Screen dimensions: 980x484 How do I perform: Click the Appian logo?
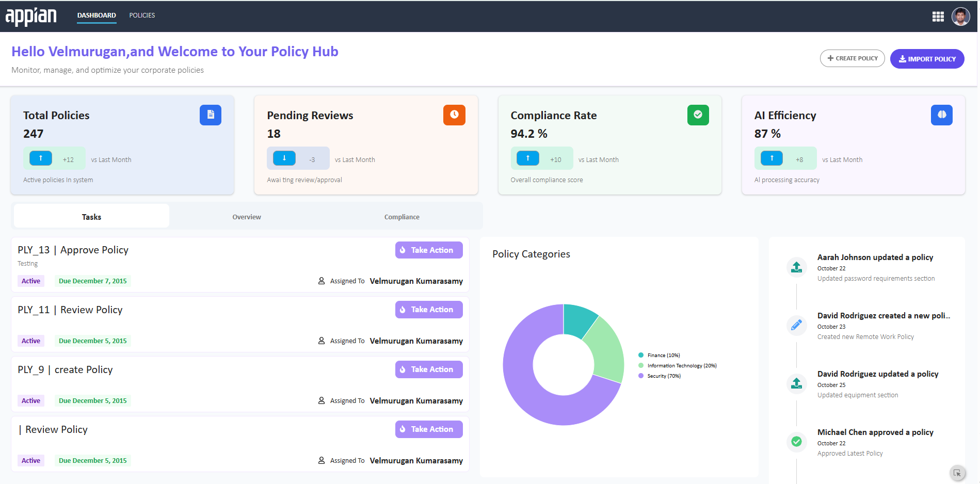[31, 16]
